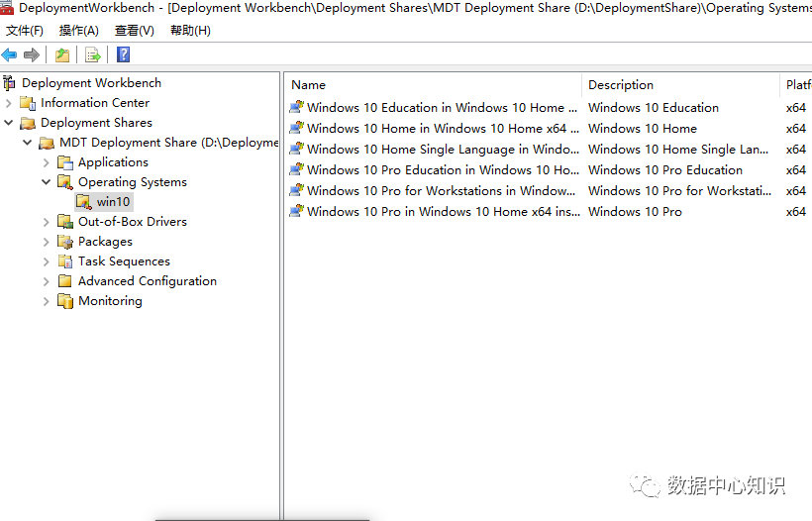Expand the Monitoring node
The image size is (812, 521).
coord(47,301)
